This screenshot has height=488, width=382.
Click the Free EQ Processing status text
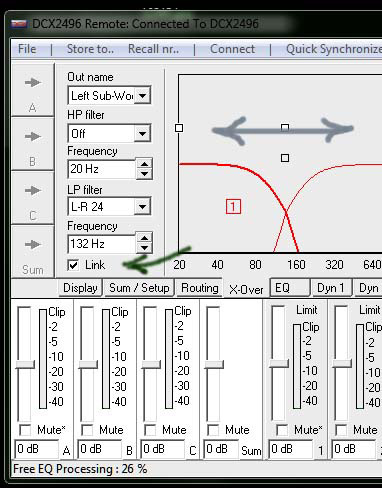[80, 469]
